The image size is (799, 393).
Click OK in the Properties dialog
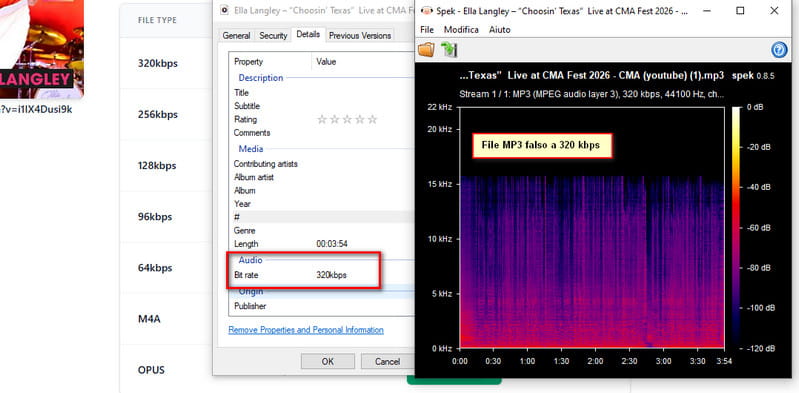point(328,361)
